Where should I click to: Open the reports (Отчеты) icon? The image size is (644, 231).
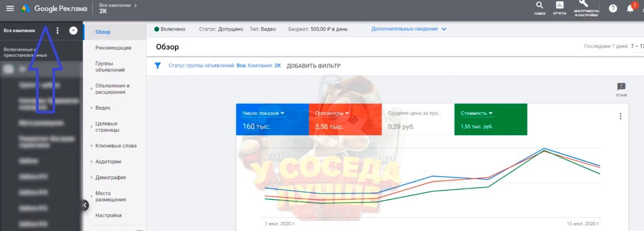pos(559,8)
